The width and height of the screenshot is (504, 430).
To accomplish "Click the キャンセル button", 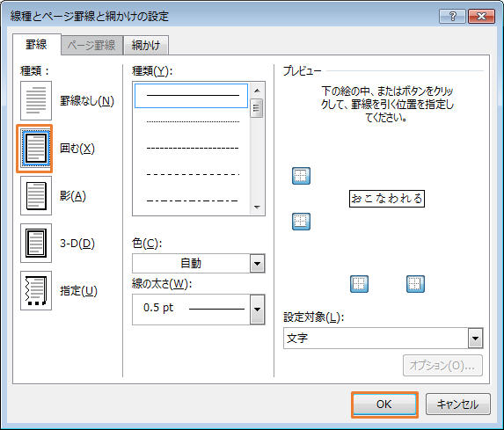I will click(x=458, y=404).
